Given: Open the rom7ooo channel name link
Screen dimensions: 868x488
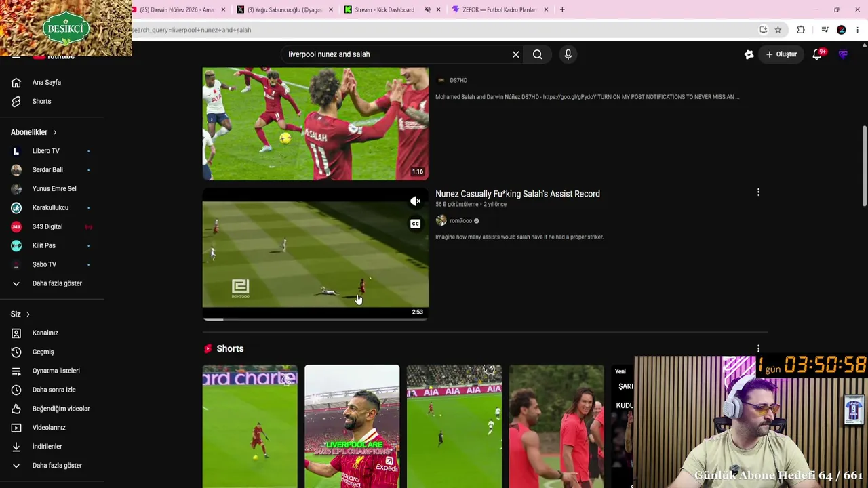Looking at the screenshot, I should 460,221.
